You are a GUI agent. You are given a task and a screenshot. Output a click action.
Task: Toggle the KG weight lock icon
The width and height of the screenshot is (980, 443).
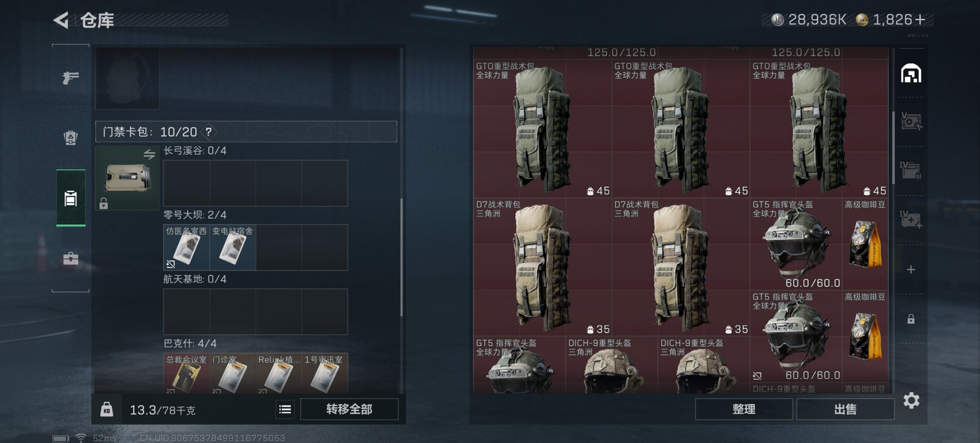pyautogui.click(x=107, y=409)
